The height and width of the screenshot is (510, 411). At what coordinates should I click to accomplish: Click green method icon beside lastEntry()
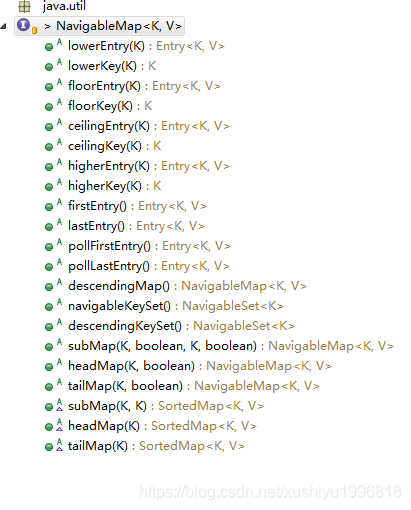[49, 227]
